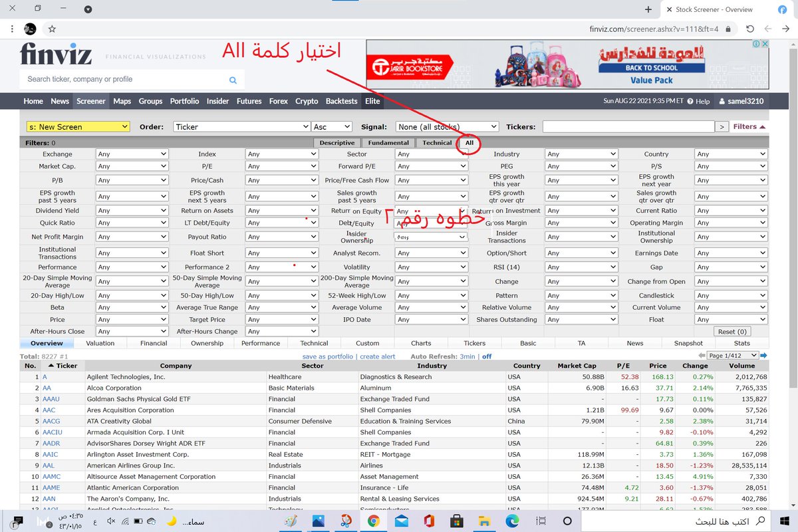Open File Explorer from taskbar
The image size is (798, 532).
tap(485, 521)
